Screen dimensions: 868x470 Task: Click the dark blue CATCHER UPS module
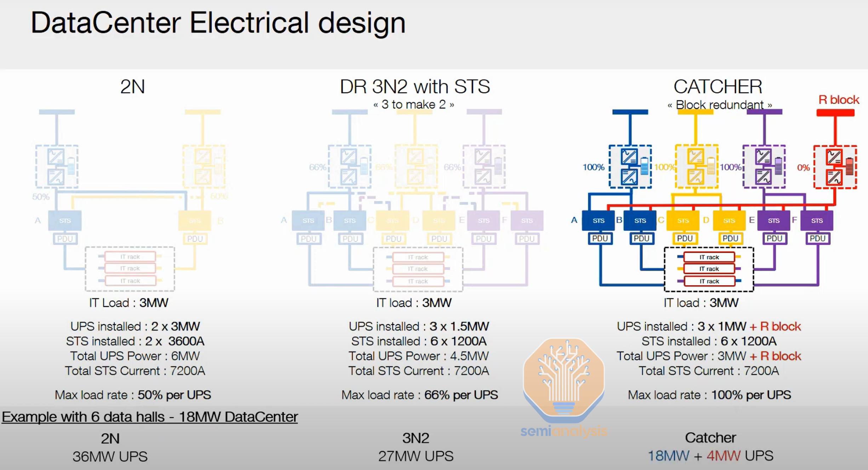[x=630, y=167]
